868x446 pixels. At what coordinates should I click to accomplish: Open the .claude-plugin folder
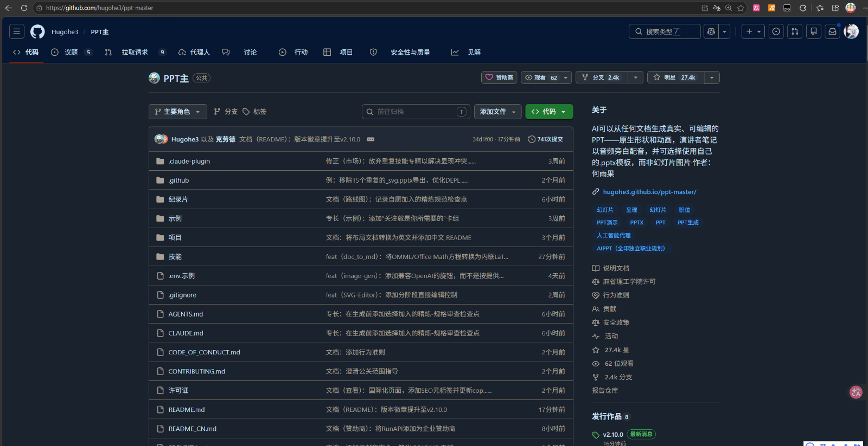[189, 161]
